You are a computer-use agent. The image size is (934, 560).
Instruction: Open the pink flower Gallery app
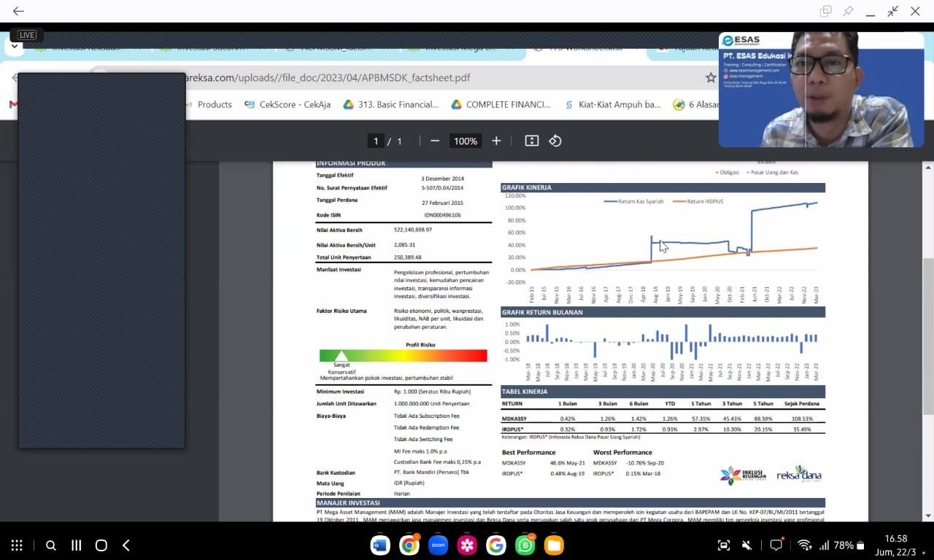[x=467, y=545]
